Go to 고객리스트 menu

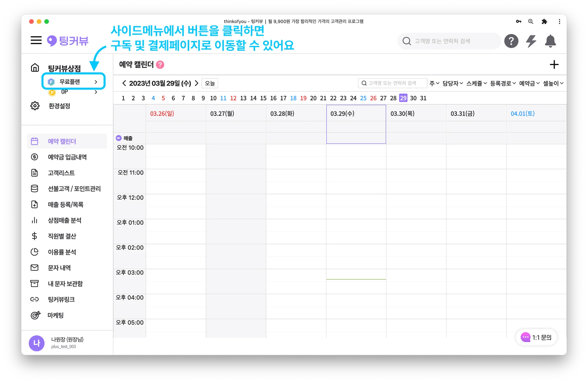pos(61,173)
